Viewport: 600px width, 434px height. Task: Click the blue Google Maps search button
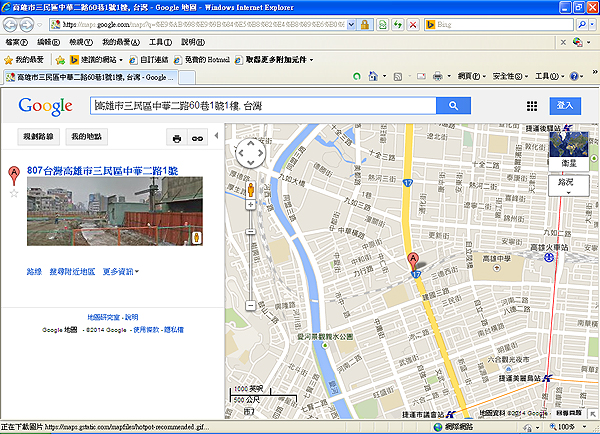click(x=453, y=106)
